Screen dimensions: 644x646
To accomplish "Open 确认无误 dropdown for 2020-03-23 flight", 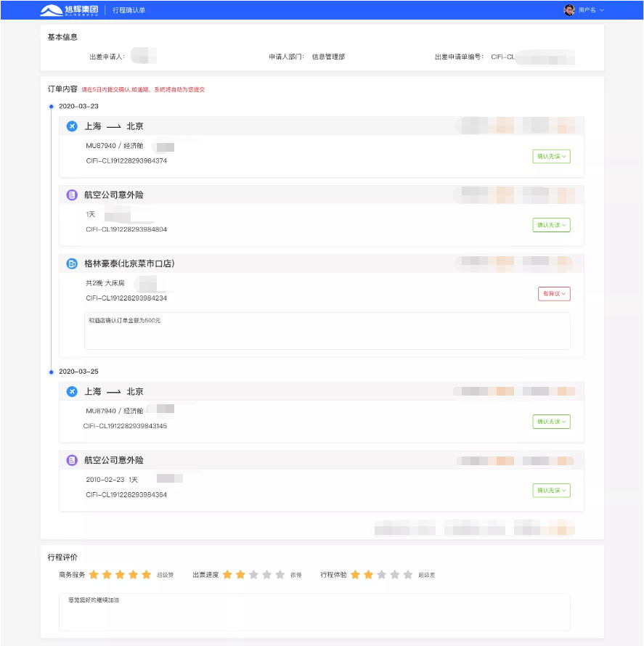I will (551, 156).
